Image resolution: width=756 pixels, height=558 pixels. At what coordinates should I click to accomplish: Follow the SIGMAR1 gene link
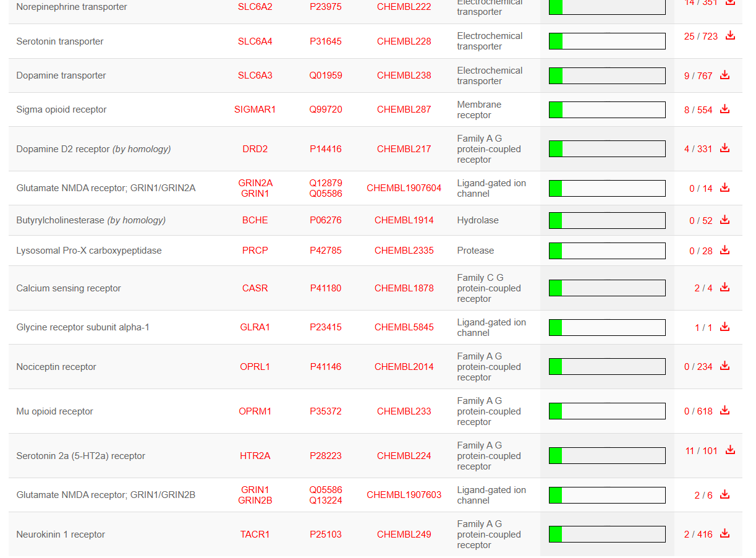pos(255,109)
